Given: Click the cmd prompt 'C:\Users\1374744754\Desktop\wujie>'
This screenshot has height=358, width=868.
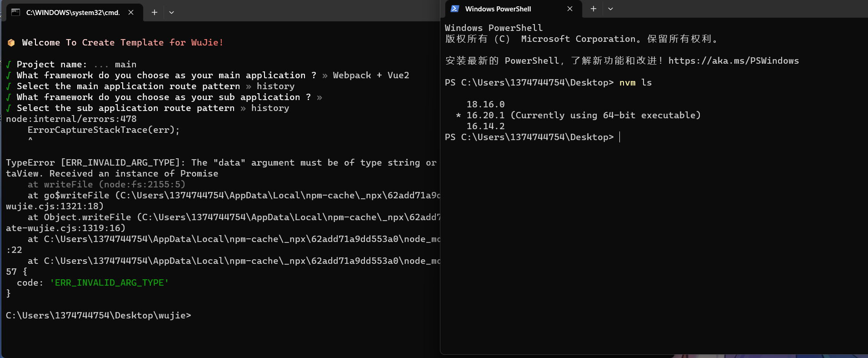Looking at the screenshot, I should (99, 315).
